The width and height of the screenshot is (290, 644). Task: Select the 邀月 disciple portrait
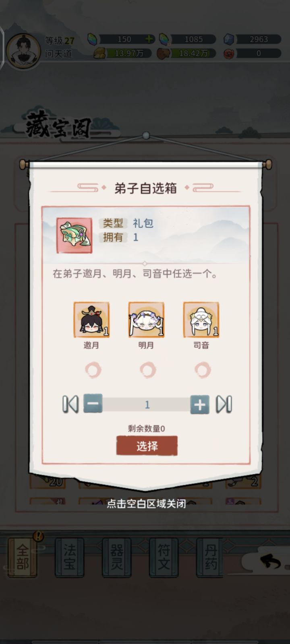[91, 320]
